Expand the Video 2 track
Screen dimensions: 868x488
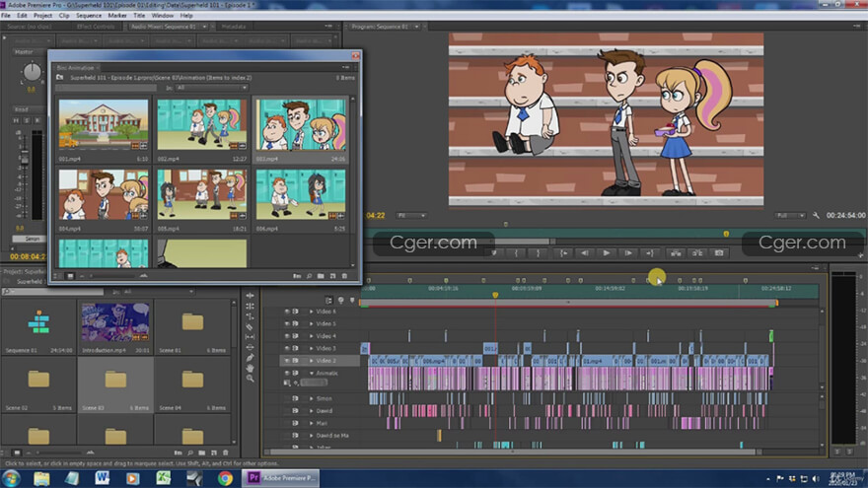(x=311, y=360)
